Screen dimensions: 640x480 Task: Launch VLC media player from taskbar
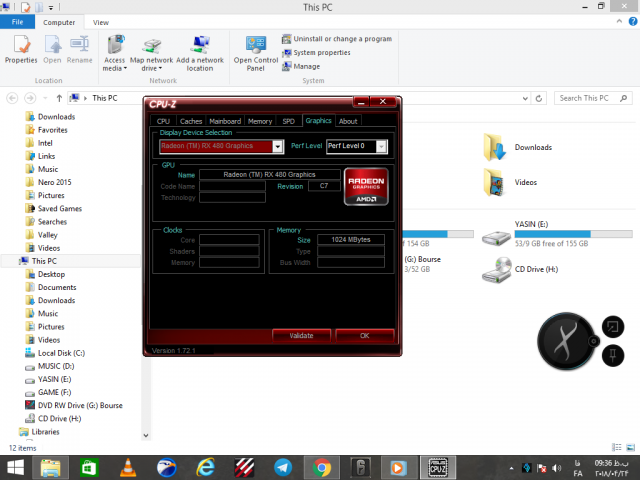pyautogui.click(x=129, y=467)
